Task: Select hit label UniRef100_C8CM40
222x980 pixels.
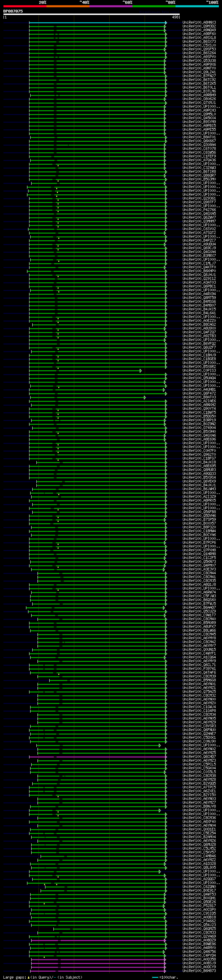Action: click(x=199, y=619)
